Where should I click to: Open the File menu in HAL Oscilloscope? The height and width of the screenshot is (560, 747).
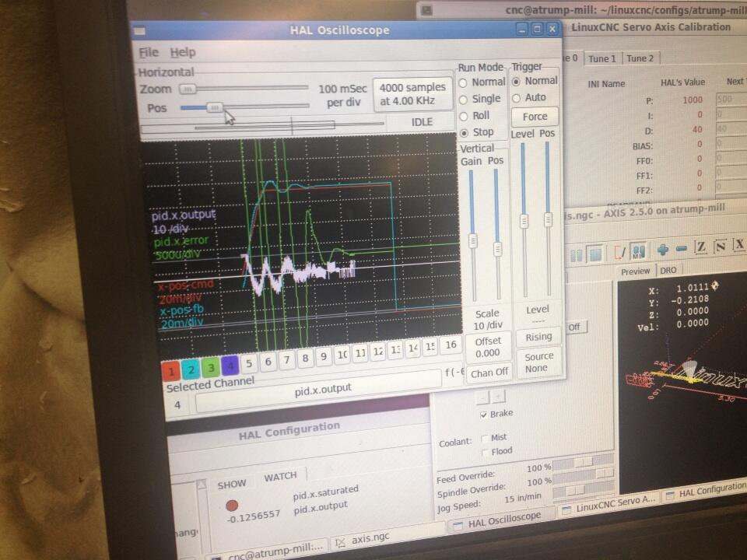[x=149, y=52]
